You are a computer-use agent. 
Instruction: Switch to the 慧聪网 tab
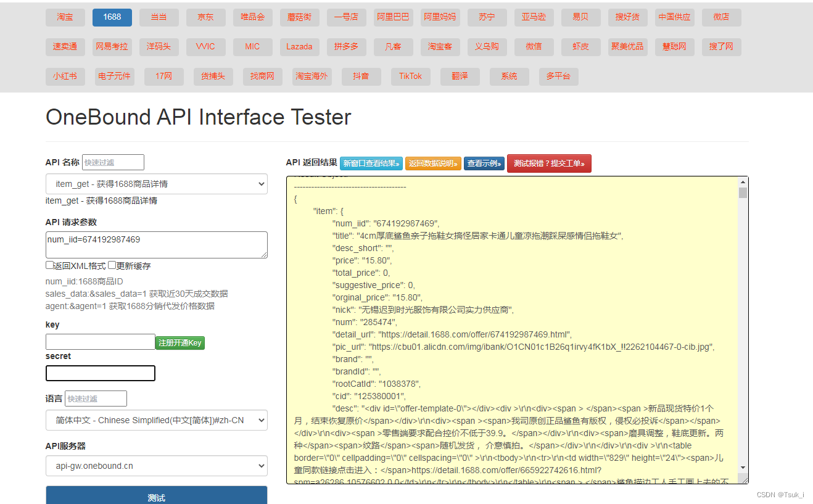675,47
